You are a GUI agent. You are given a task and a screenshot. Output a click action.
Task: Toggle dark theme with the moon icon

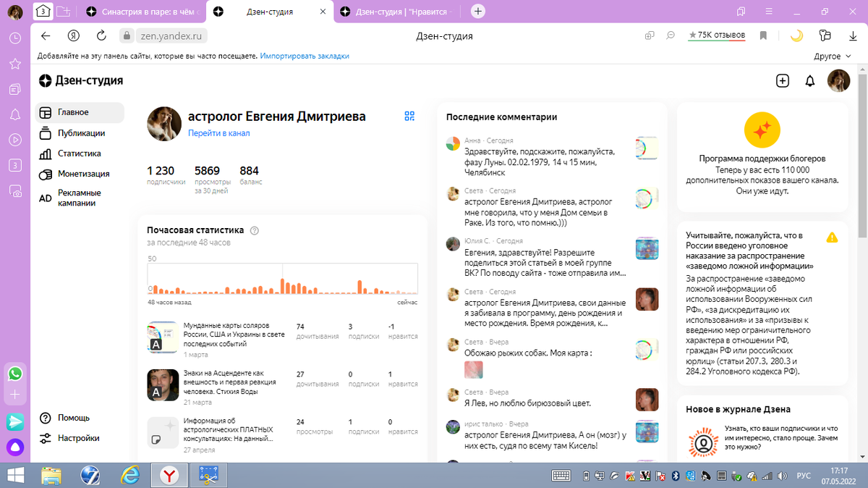tap(797, 33)
